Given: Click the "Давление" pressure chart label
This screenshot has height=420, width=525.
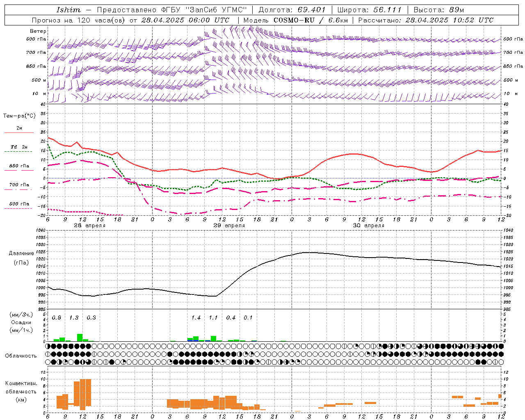Looking at the screenshot, I should point(21,253).
